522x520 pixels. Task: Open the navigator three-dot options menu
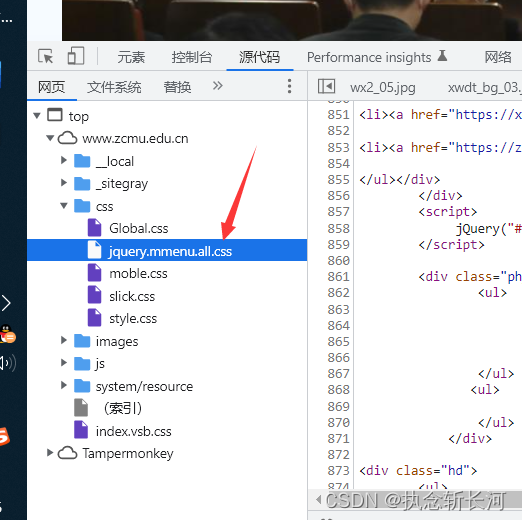point(289,86)
